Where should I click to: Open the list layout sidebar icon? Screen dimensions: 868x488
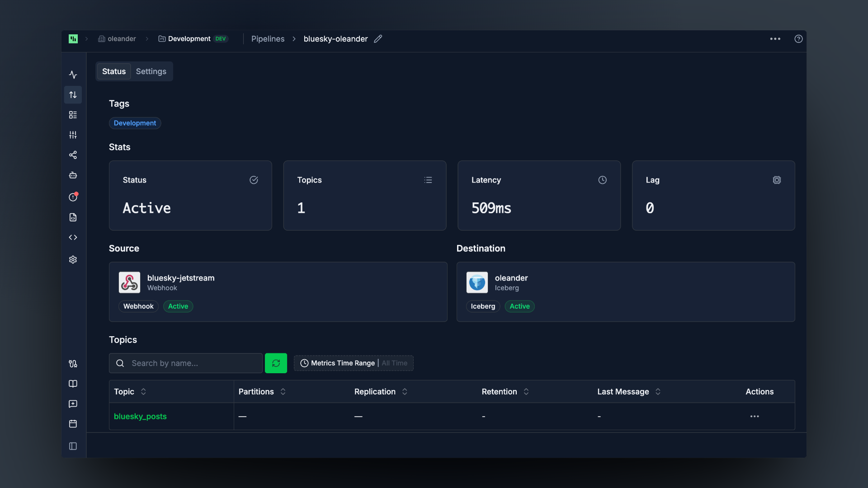[73, 115]
